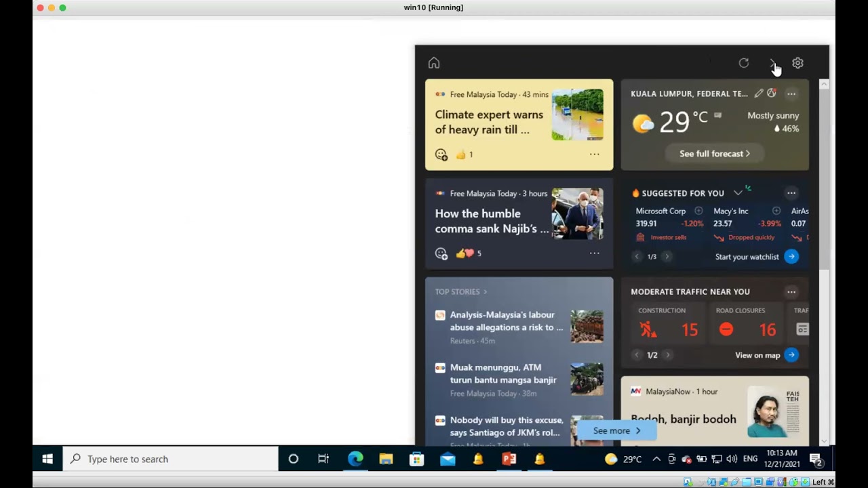Open the Nobody will buy this excuse story

pyautogui.click(x=505, y=426)
